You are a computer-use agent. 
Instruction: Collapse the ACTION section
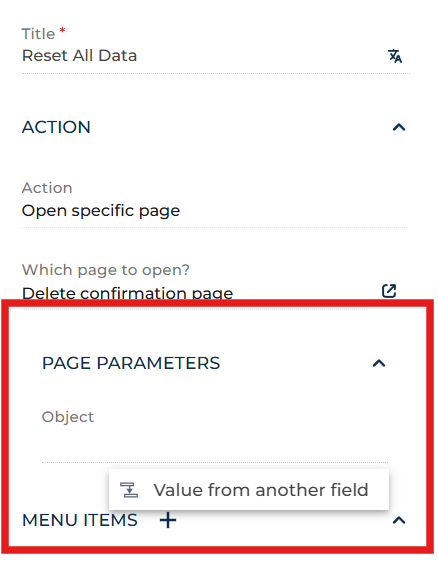(399, 127)
